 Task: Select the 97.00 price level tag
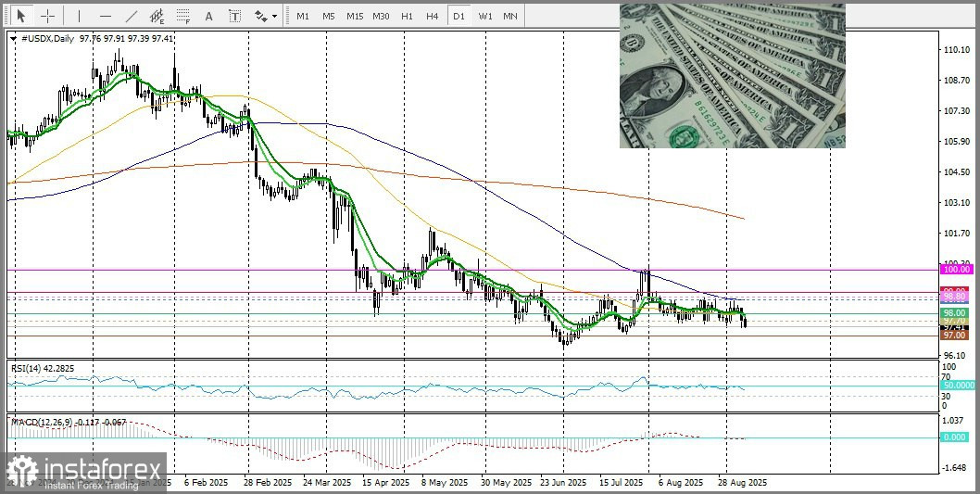(955, 336)
